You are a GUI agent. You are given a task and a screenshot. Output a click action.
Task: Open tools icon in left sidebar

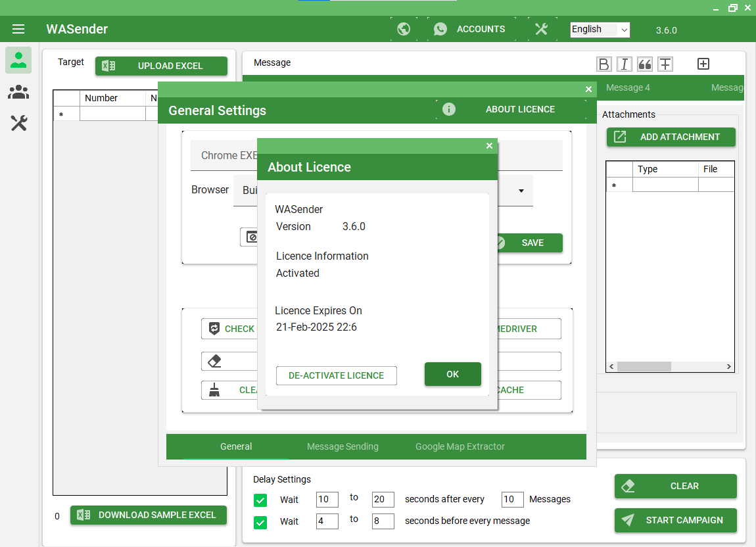click(19, 123)
